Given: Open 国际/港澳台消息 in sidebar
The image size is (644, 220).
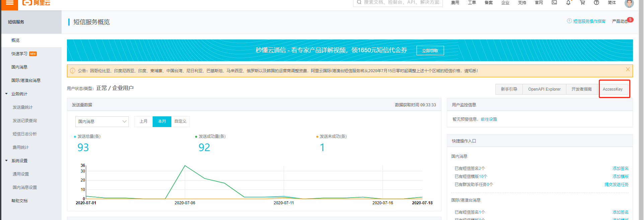Looking at the screenshot, I should click(x=26, y=80).
